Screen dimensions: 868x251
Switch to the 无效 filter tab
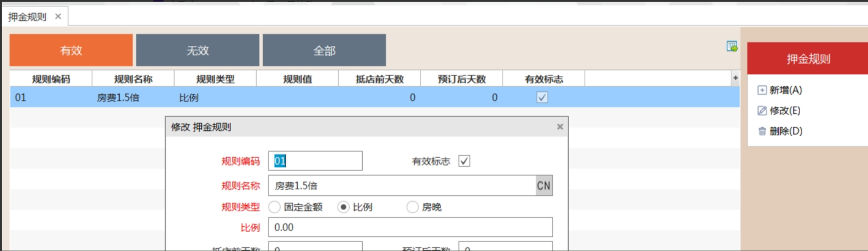[x=198, y=50]
